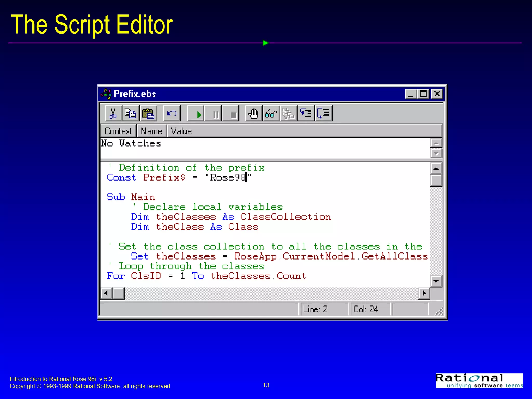Image resolution: width=532 pixels, height=399 pixels.
Task: Click the "No Watches" text in watch pane
Action: coord(131,143)
